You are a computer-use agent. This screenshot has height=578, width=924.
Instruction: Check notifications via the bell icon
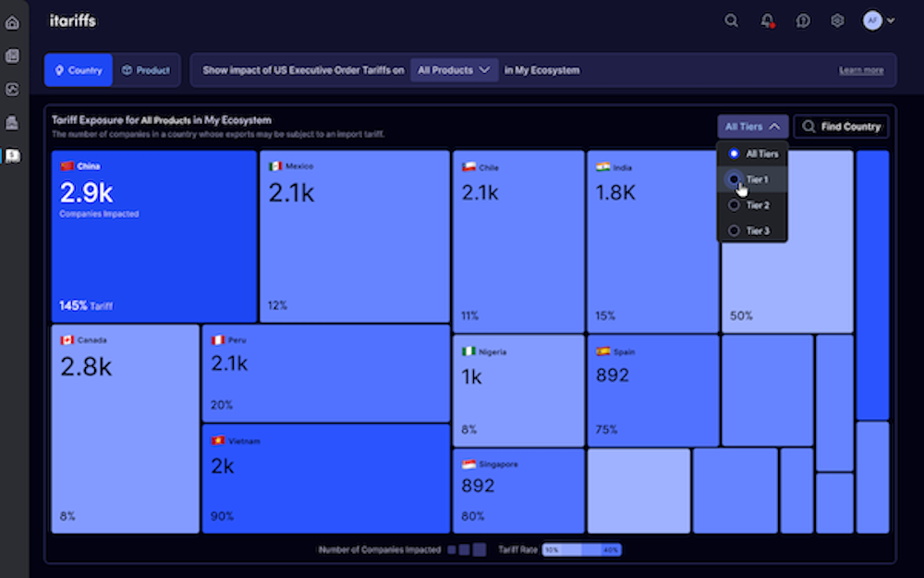click(x=766, y=20)
